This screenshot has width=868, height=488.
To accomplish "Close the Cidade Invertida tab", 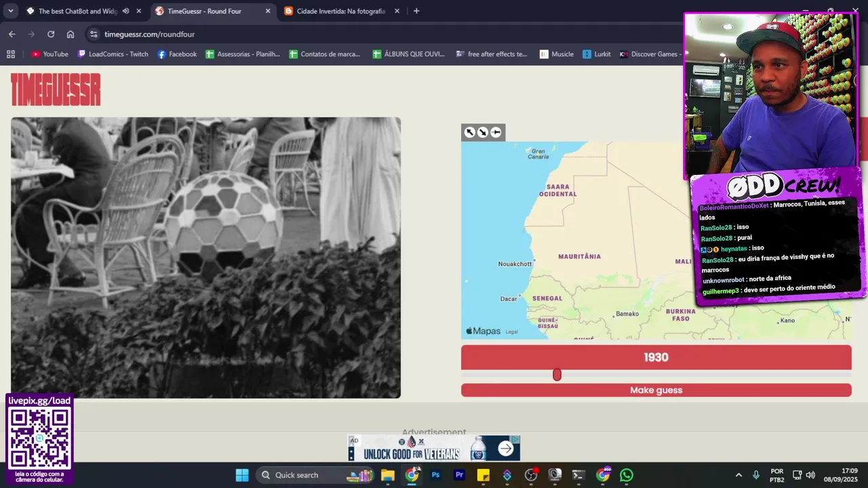I will tap(397, 11).
